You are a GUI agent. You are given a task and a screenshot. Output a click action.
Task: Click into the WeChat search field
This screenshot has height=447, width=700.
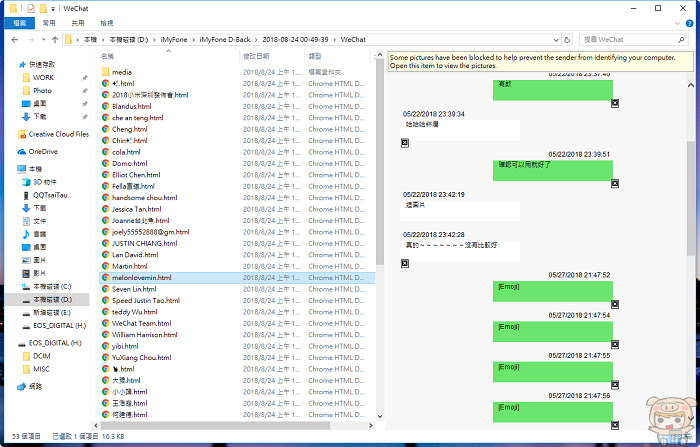(x=628, y=40)
